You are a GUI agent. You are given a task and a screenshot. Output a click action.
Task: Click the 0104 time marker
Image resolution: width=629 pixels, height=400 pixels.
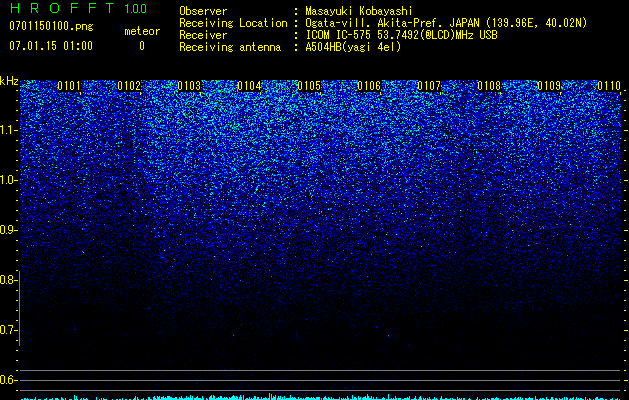click(249, 86)
